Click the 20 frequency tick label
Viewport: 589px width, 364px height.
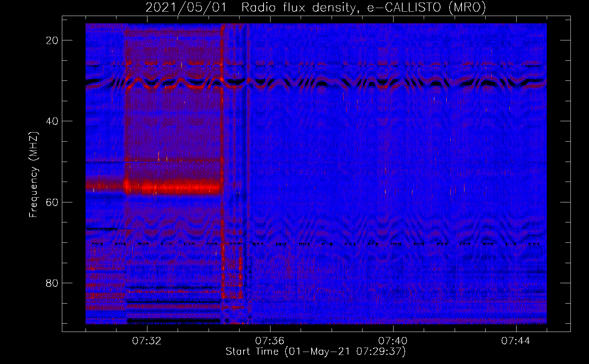[52, 40]
